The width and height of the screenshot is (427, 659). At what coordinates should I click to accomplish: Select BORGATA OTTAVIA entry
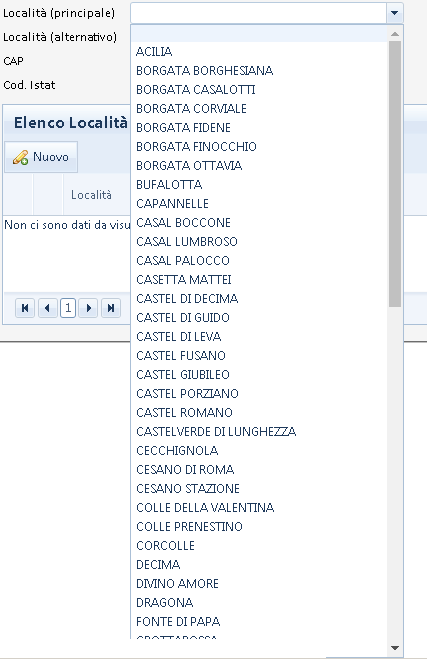pos(259,165)
